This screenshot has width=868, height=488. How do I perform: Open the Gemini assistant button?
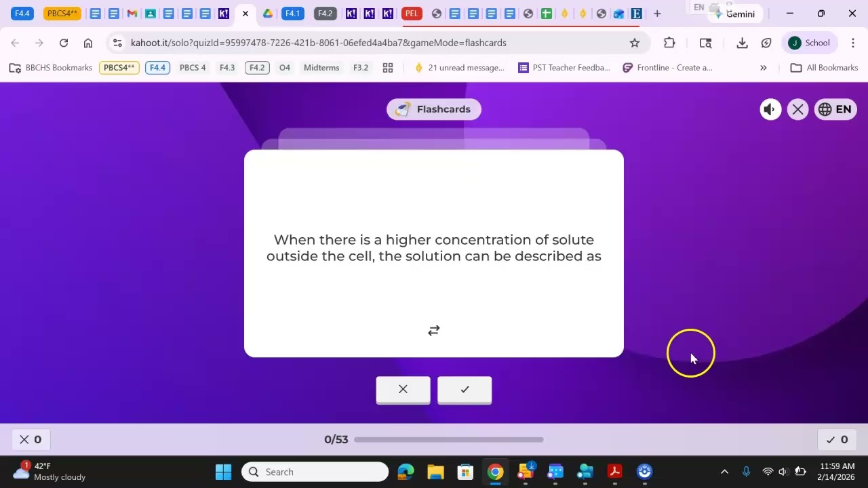(735, 14)
